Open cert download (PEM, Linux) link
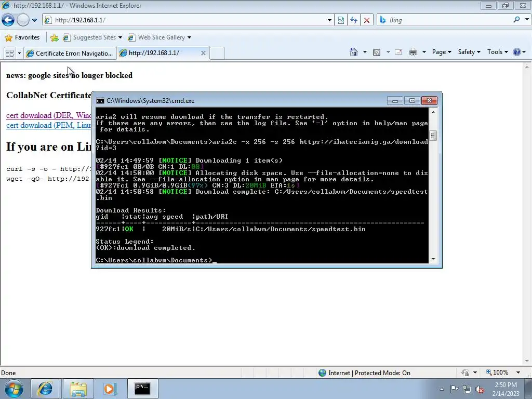 tap(48, 125)
